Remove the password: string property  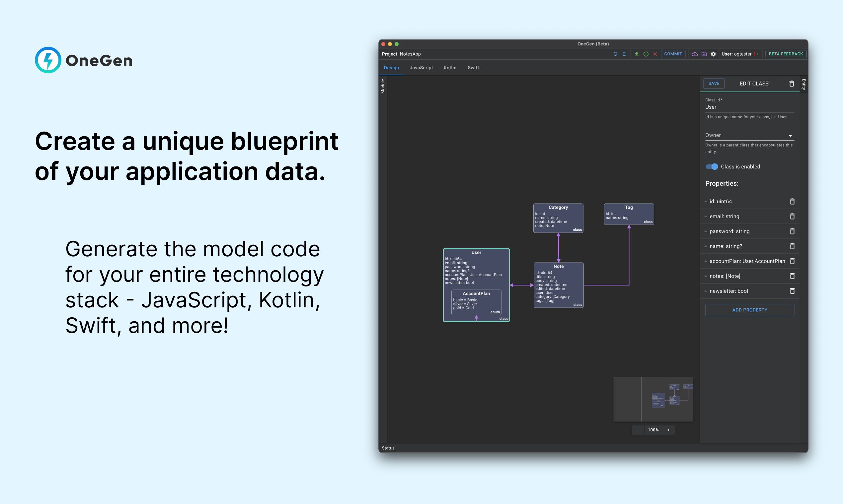[792, 231]
